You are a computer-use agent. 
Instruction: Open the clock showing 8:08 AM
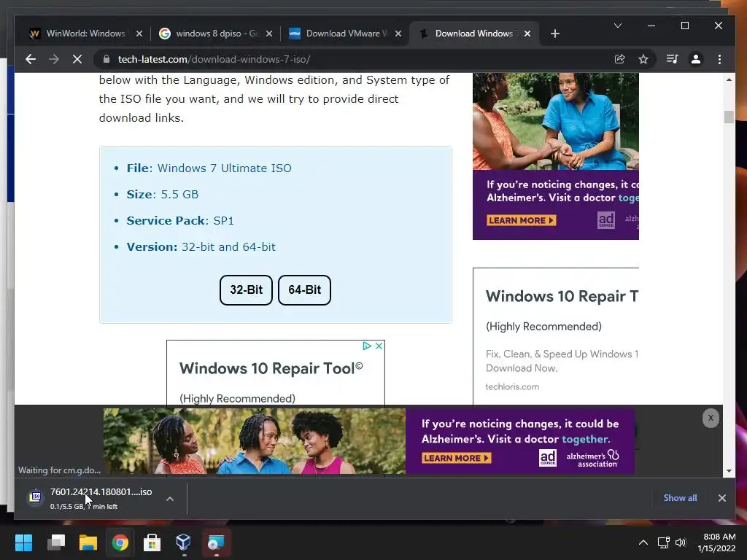(x=716, y=542)
